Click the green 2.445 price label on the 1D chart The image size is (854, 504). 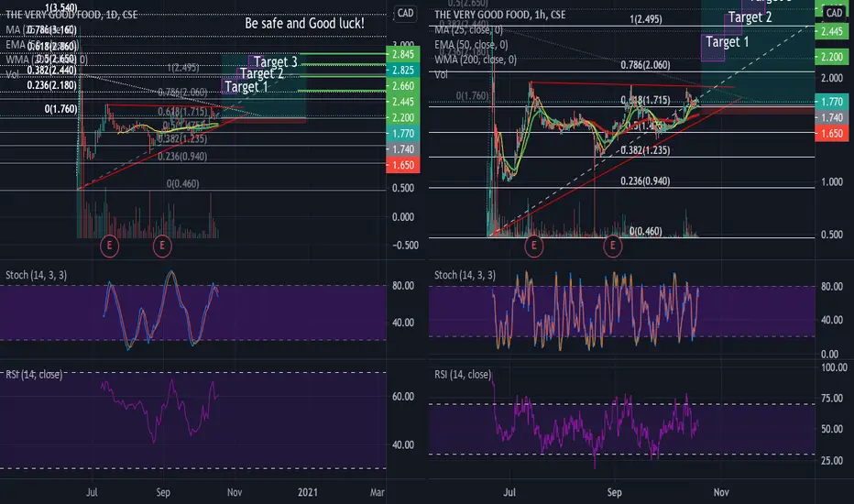[403, 102]
